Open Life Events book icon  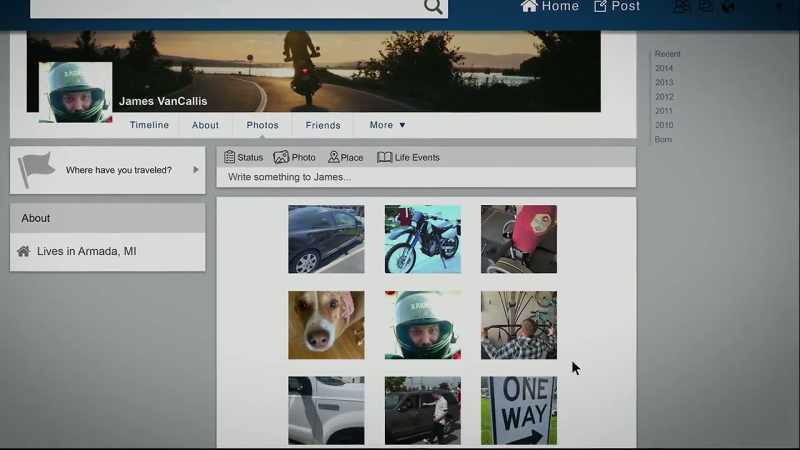(x=384, y=157)
